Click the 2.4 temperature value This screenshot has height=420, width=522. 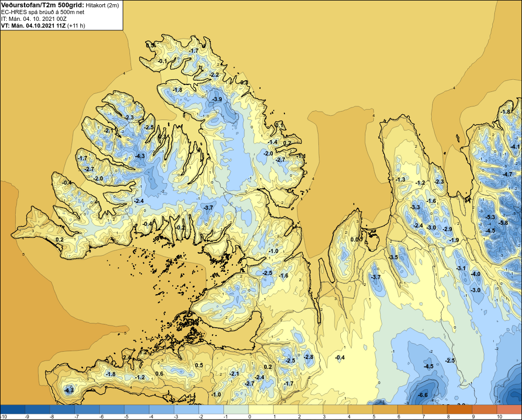click(127, 357)
